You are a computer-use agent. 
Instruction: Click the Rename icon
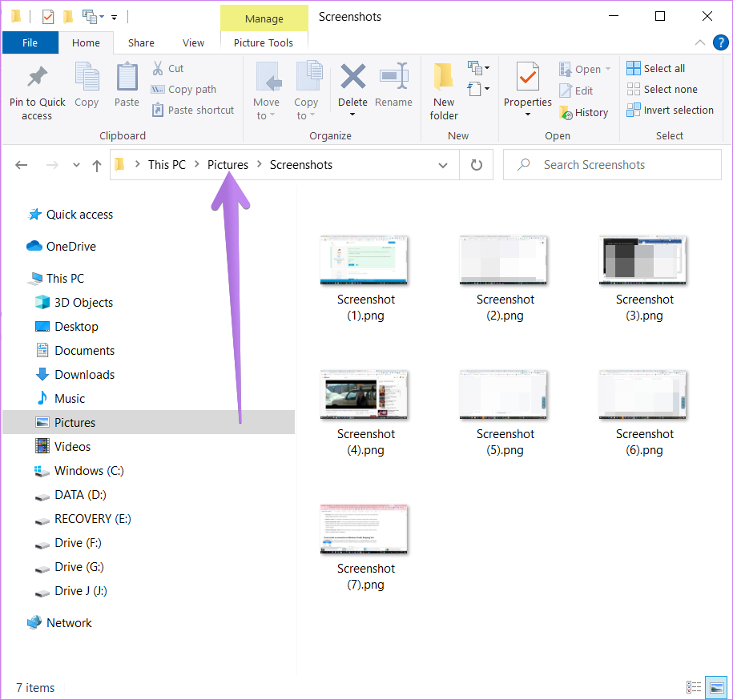pyautogui.click(x=393, y=88)
